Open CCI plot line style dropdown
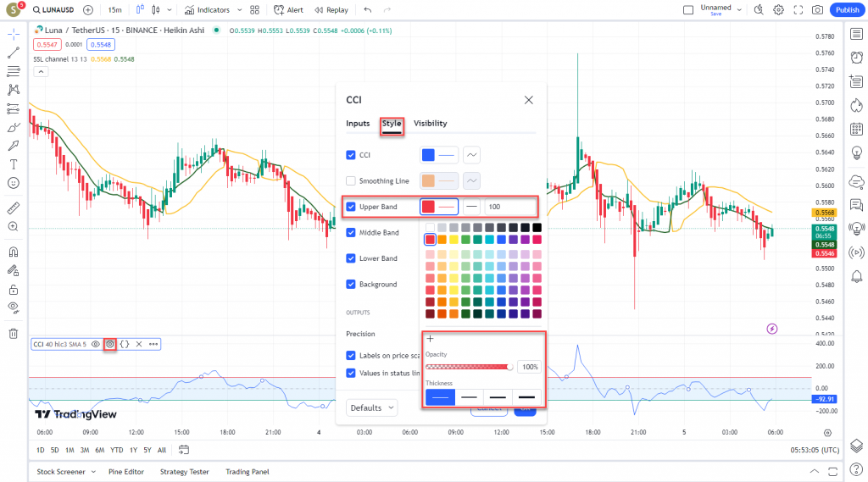868x482 pixels. pyautogui.click(x=471, y=155)
